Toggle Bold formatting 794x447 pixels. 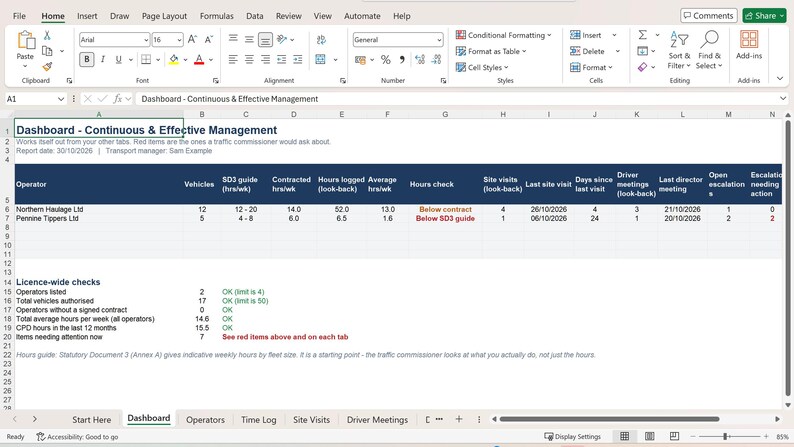[87, 60]
